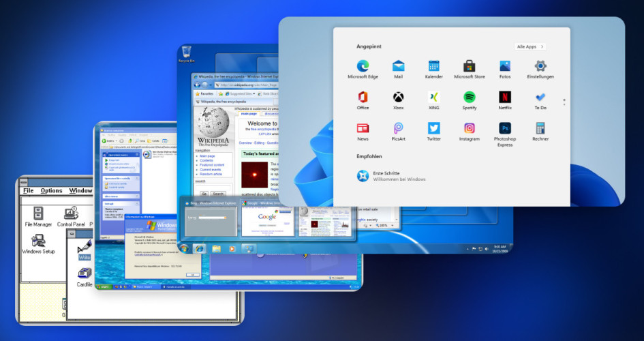Open the Rechner calculator app
Screen dimensions: 644x341
[x=540, y=132]
